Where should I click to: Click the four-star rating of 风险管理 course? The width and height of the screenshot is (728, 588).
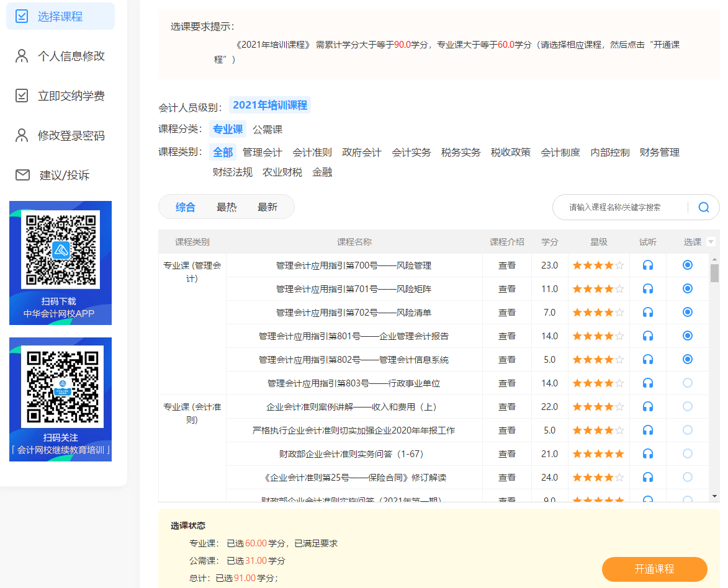point(598,265)
